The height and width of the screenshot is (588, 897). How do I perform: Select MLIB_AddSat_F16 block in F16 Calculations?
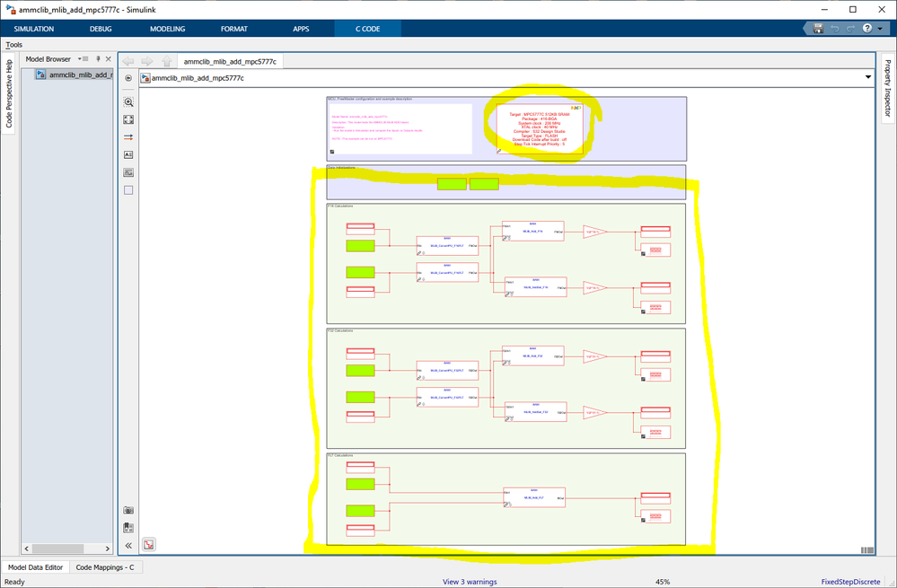coord(535,287)
